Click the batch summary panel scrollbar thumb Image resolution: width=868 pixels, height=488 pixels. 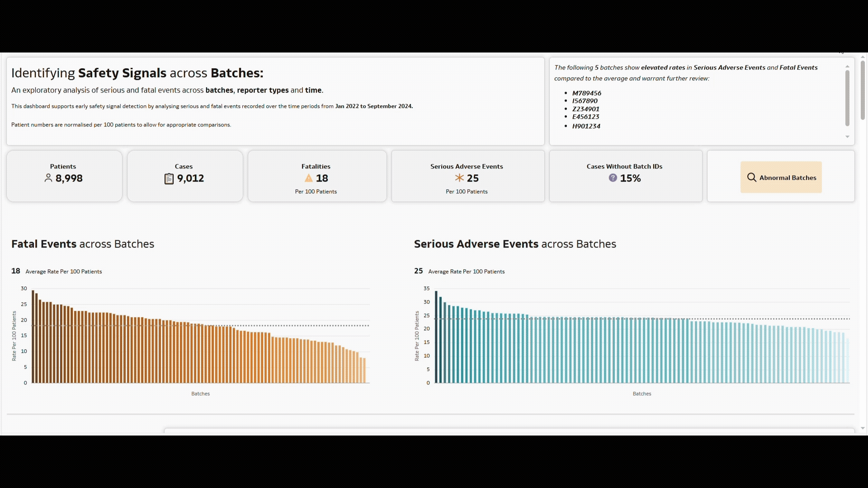[x=847, y=98]
